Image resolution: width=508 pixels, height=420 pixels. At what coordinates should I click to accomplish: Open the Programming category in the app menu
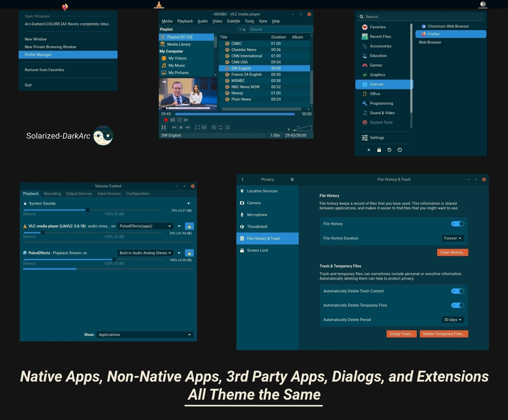tap(384, 103)
